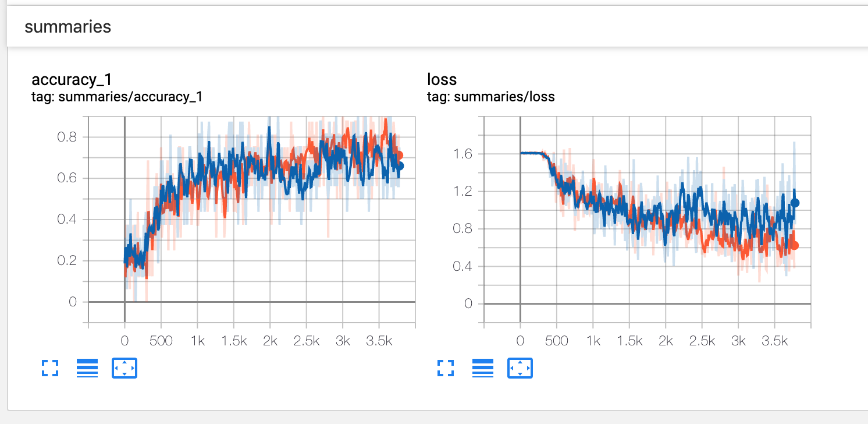Click blue endpoint dot on loss chart
The height and width of the screenshot is (424, 868).
tap(795, 203)
